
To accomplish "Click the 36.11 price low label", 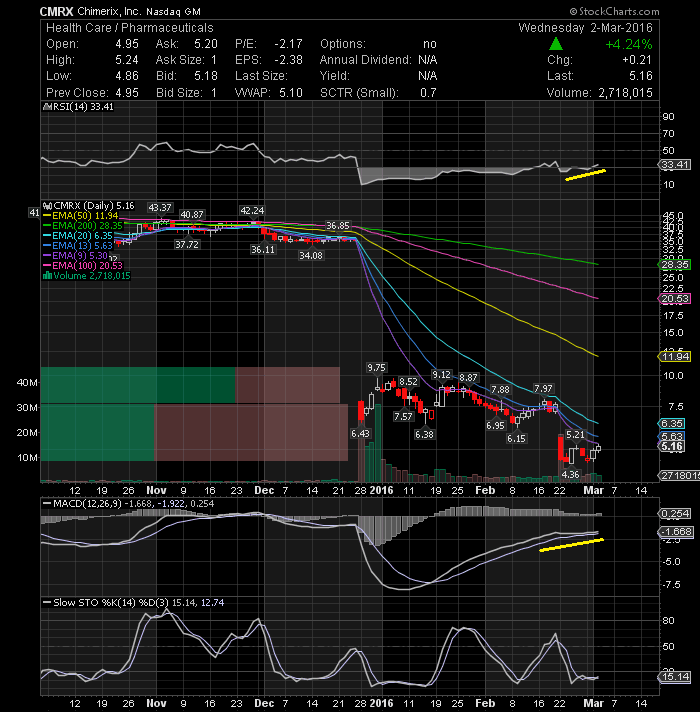I will pyautogui.click(x=263, y=249).
